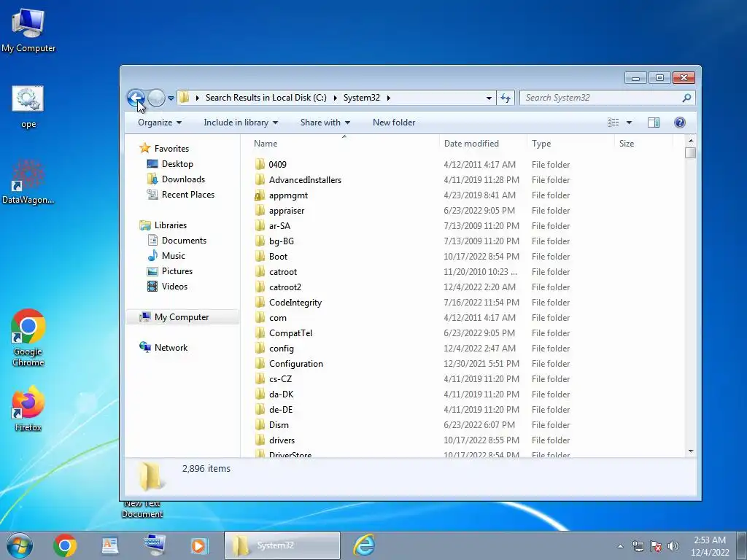747x560 pixels.
Task: Select the CodeIntegrity folder icon
Action: (x=260, y=303)
